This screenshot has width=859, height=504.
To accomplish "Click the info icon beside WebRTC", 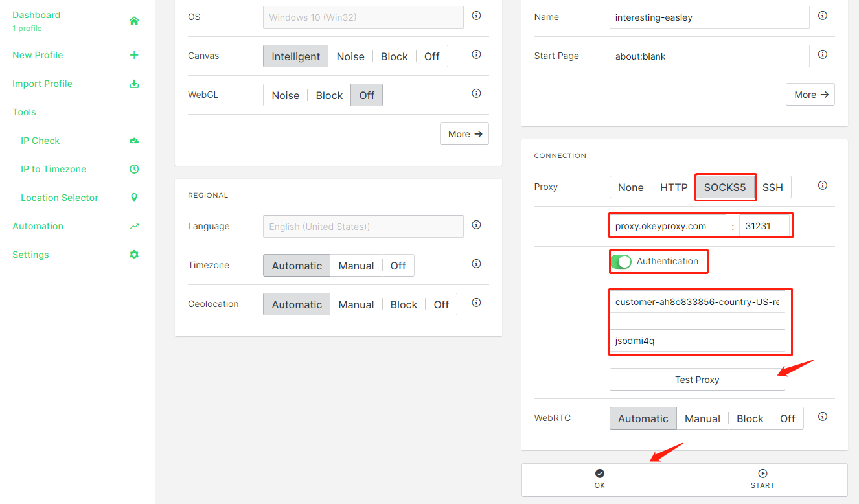I will click(x=823, y=417).
